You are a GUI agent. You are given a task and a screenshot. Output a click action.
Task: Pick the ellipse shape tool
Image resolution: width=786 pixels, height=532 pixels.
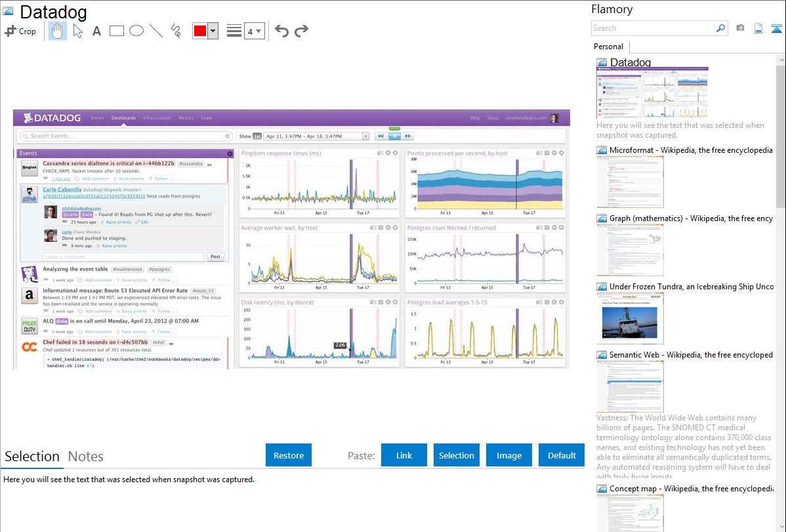136,31
